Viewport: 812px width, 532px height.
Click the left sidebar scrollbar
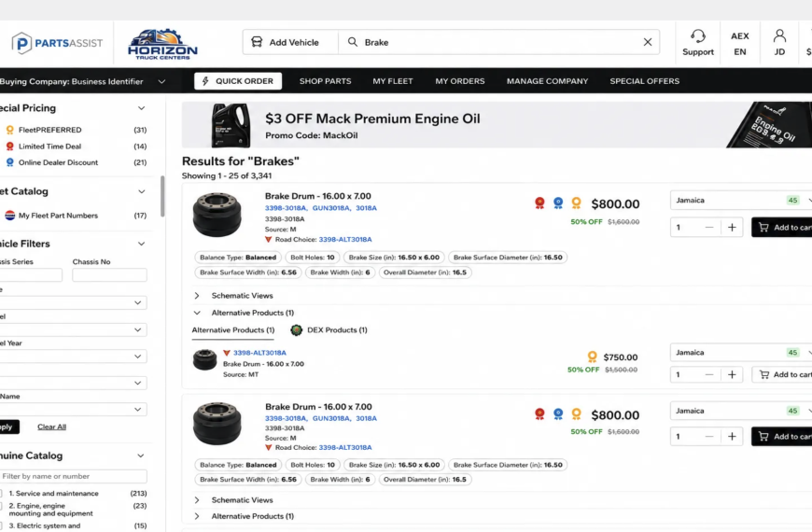point(162,196)
